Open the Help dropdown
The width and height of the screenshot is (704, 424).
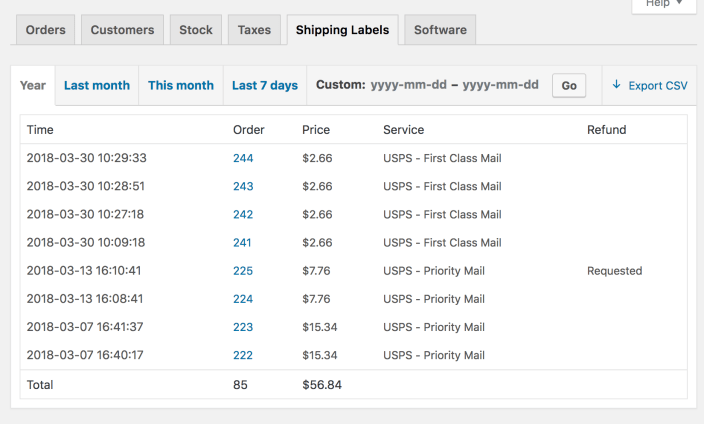point(664,4)
